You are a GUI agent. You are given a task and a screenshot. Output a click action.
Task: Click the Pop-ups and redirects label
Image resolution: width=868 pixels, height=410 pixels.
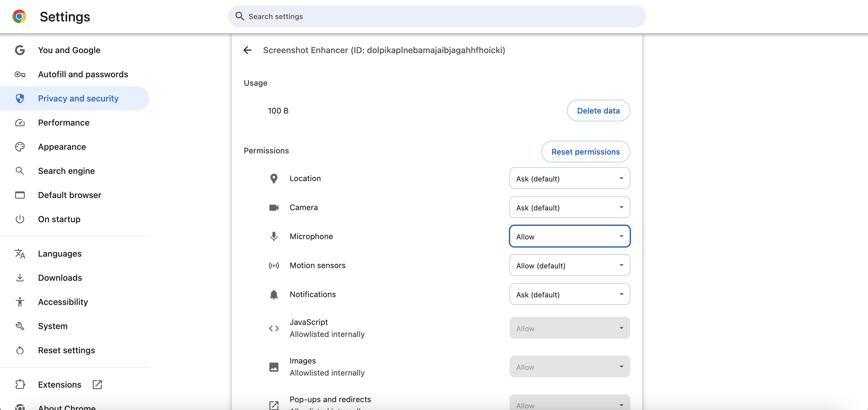[x=330, y=399]
